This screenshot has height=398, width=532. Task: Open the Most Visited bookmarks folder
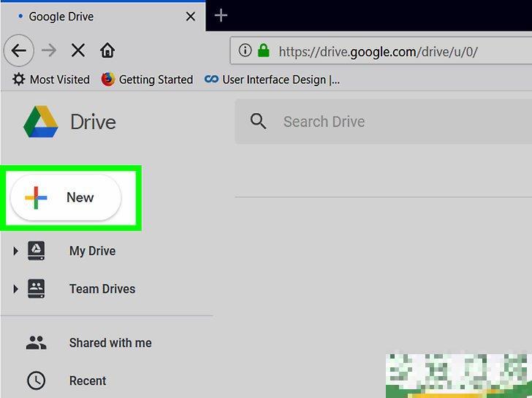coord(51,80)
